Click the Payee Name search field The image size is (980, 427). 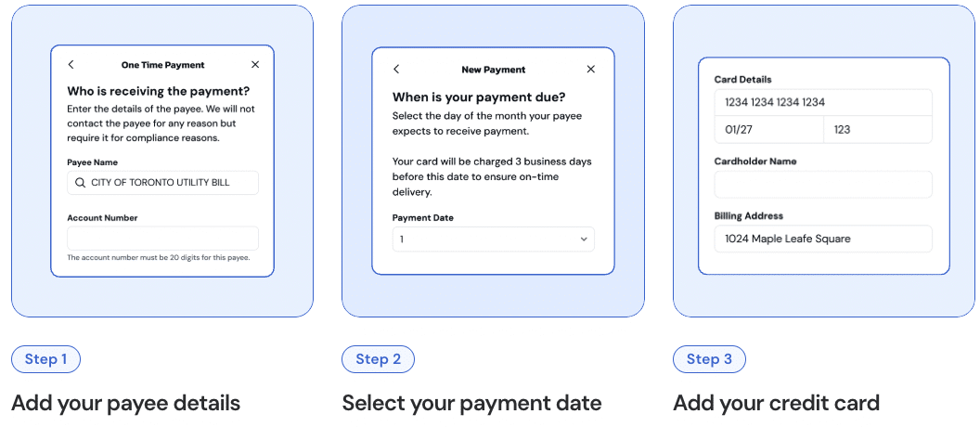[163, 183]
